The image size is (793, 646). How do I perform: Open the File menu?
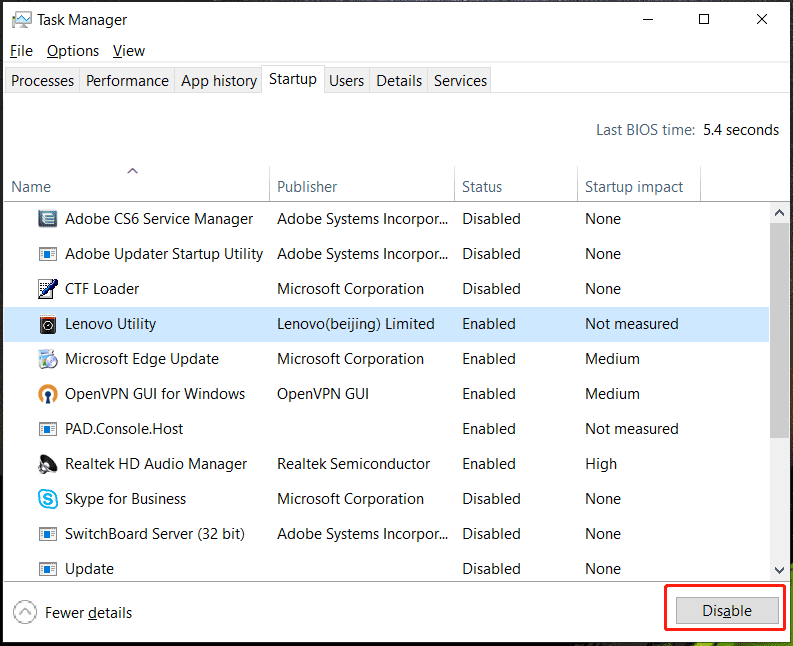(21, 51)
